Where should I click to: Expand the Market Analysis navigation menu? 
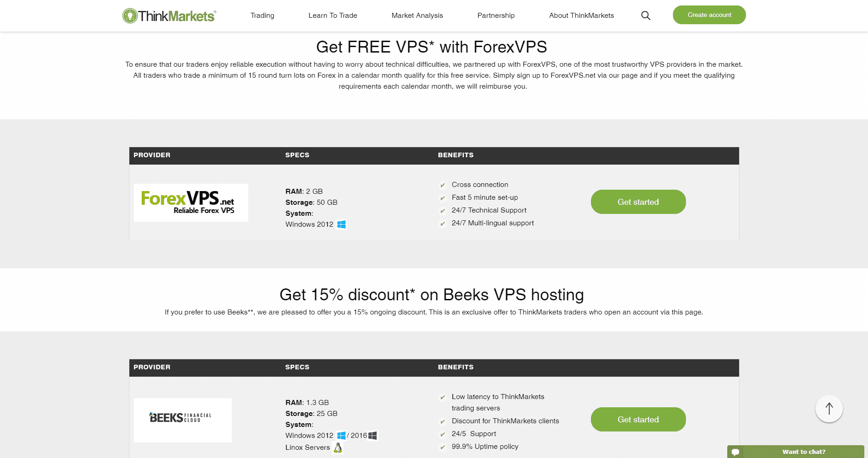tap(416, 15)
